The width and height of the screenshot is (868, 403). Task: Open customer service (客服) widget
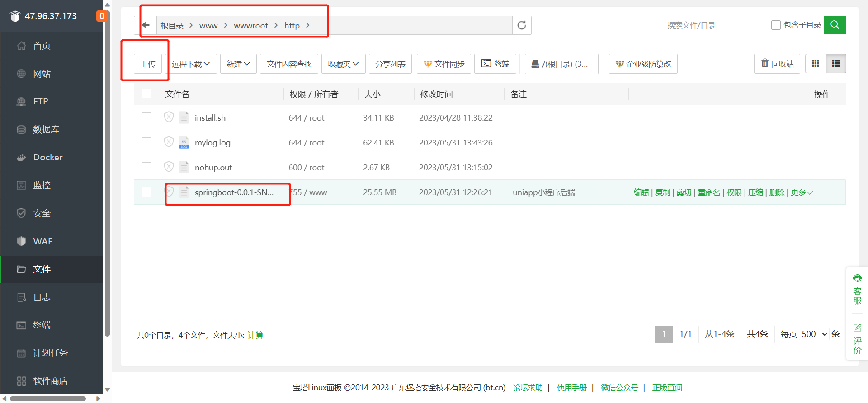(857, 289)
